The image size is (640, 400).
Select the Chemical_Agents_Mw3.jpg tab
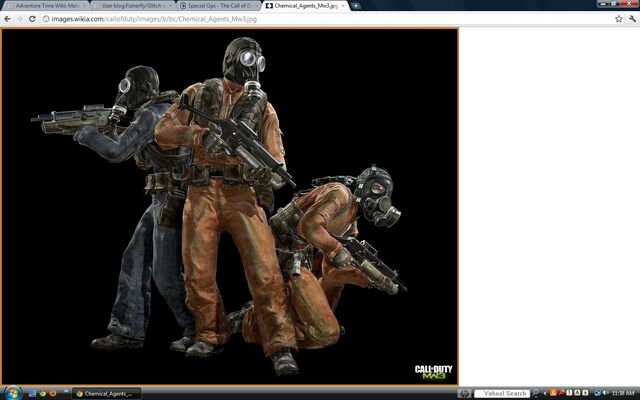[306, 6]
